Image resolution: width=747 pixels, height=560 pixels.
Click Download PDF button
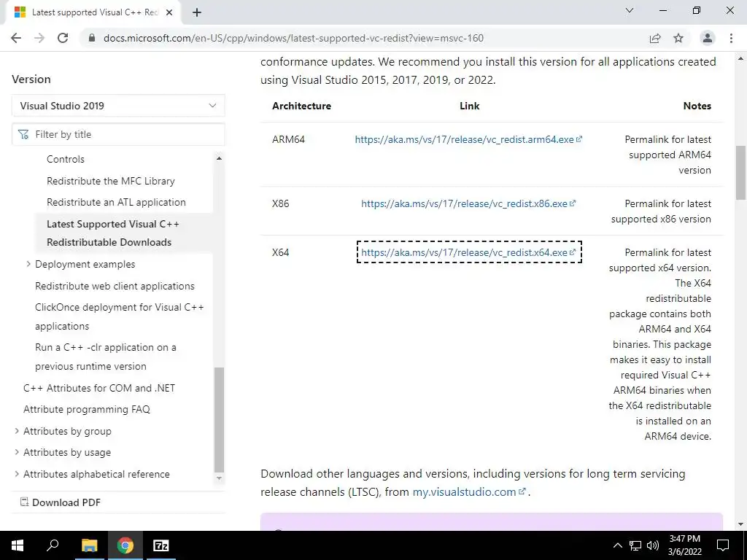[60, 502]
